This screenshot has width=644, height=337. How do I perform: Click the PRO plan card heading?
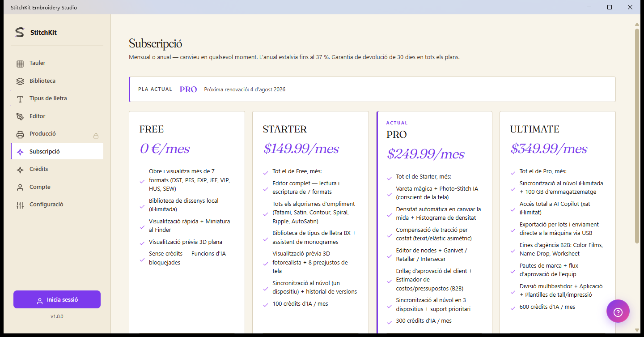397,135
